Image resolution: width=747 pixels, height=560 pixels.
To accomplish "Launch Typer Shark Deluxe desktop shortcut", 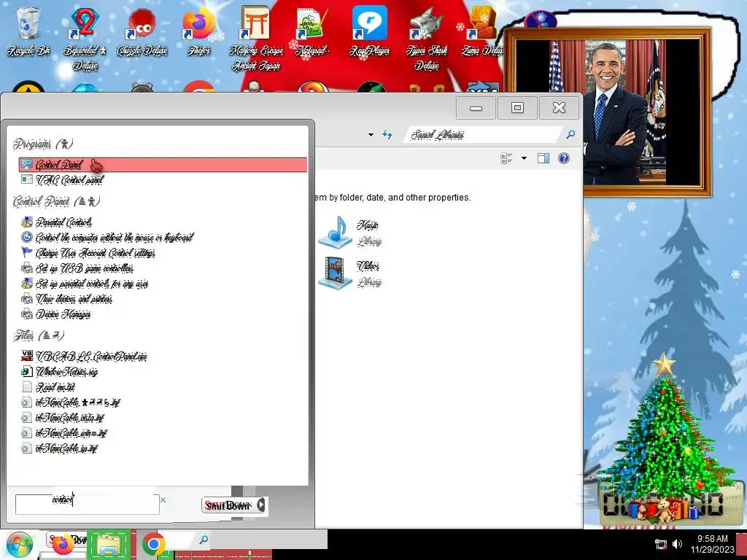I will click(426, 38).
